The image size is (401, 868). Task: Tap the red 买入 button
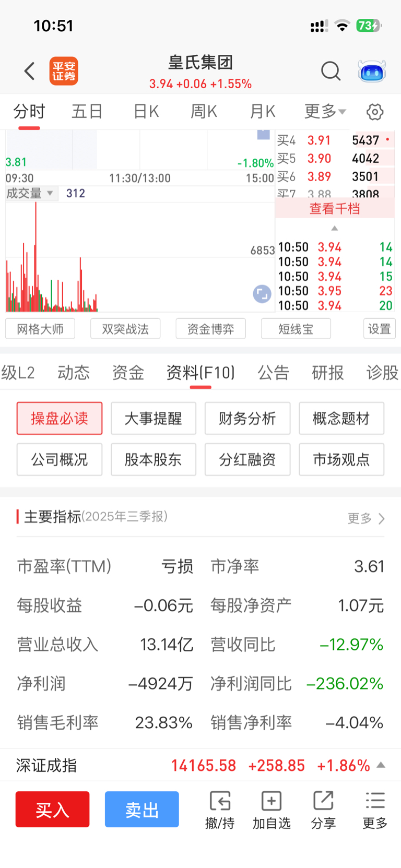pos(52,810)
